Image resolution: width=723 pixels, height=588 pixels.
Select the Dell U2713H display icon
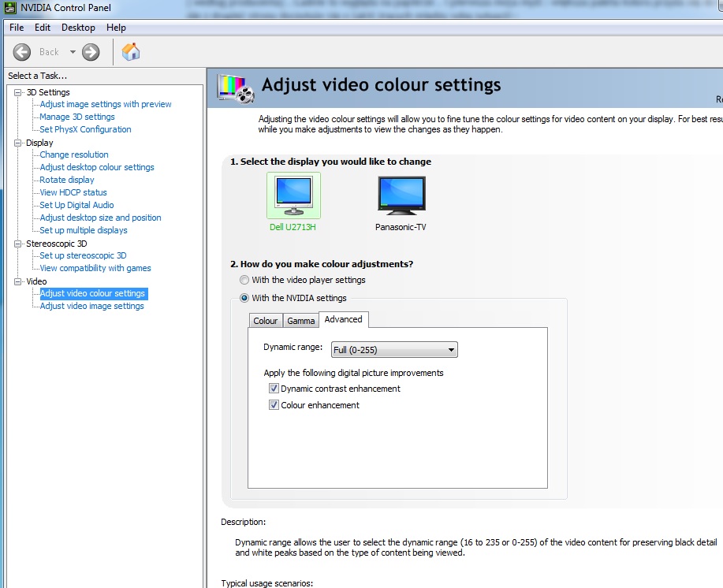pyautogui.click(x=293, y=195)
